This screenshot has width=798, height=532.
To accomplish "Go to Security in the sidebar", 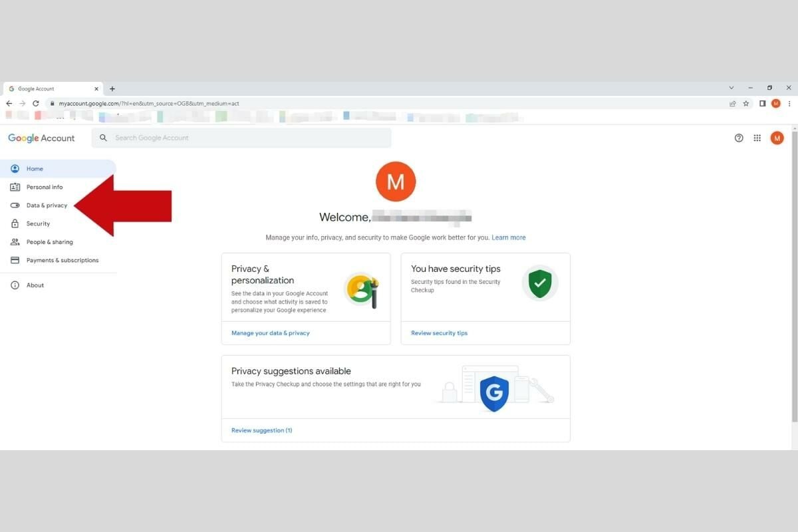I will pyautogui.click(x=38, y=224).
